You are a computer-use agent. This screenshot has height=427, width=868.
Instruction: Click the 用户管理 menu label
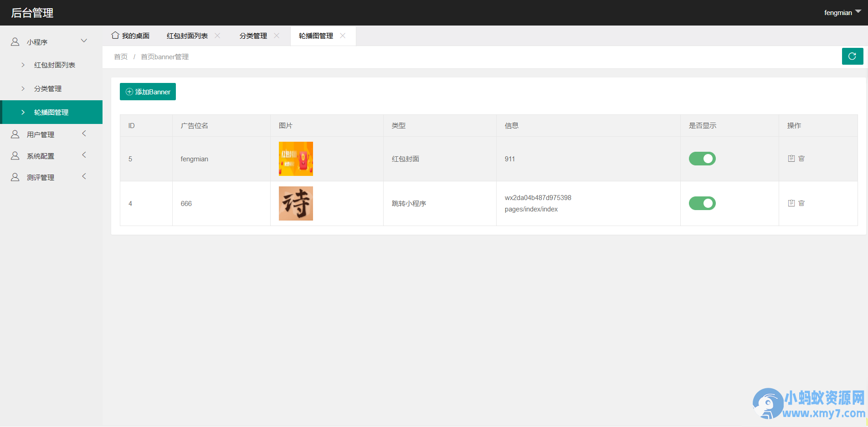(x=41, y=134)
